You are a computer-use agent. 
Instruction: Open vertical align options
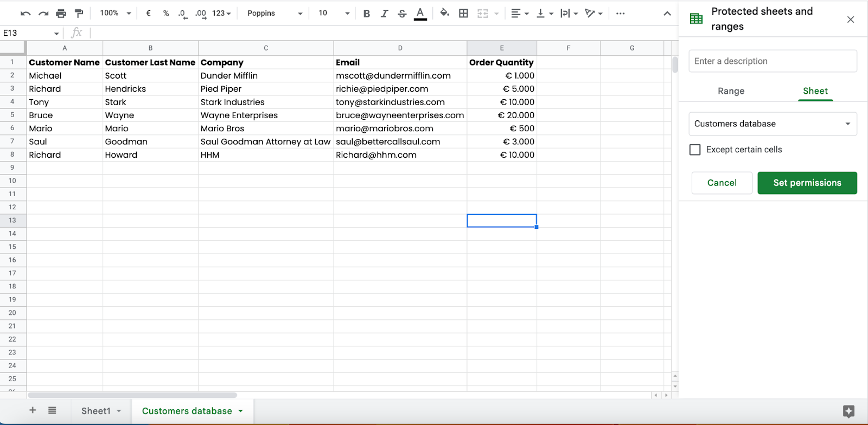[x=545, y=14]
